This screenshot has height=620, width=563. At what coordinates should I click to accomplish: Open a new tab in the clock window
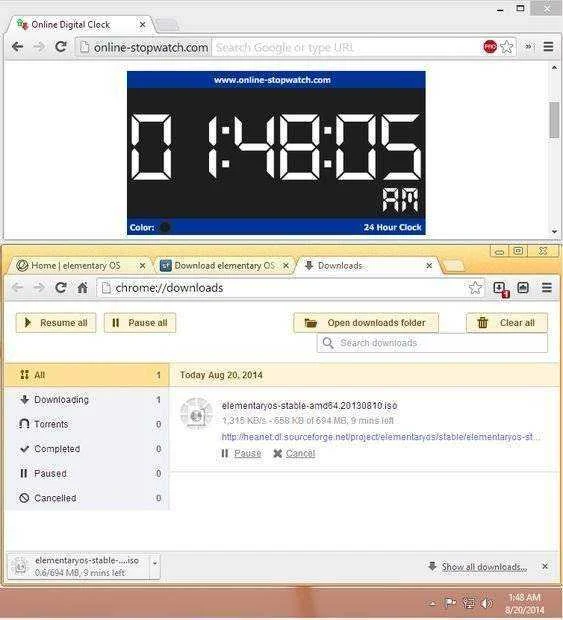click(x=167, y=25)
